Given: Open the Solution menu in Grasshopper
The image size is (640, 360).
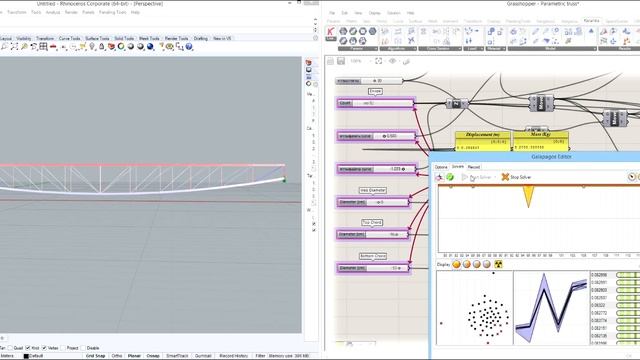Looking at the screenshot, I should (x=393, y=13).
